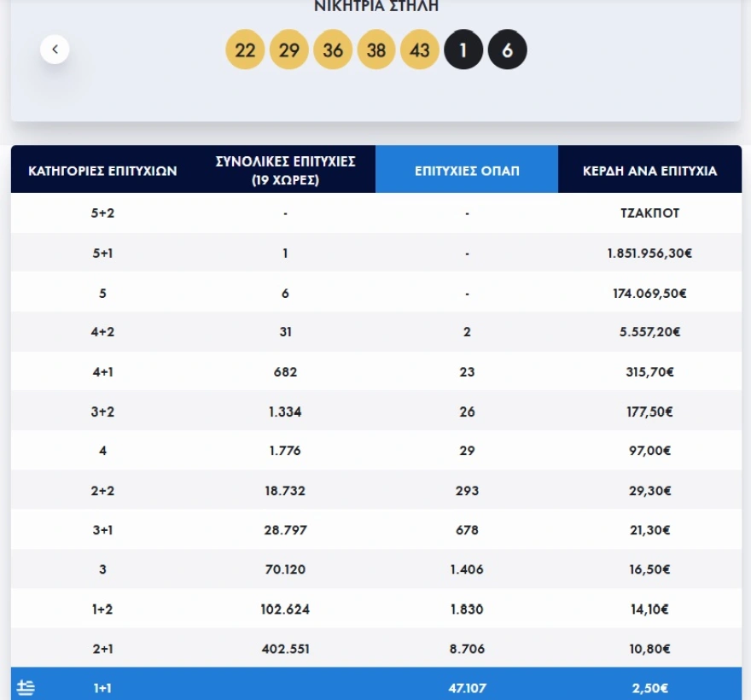751x700 pixels.
Task: Click the previous draw back arrow
Action: (x=55, y=50)
